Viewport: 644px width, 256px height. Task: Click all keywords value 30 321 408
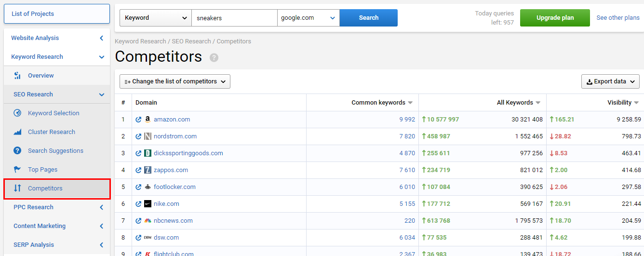pyautogui.click(x=527, y=120)
